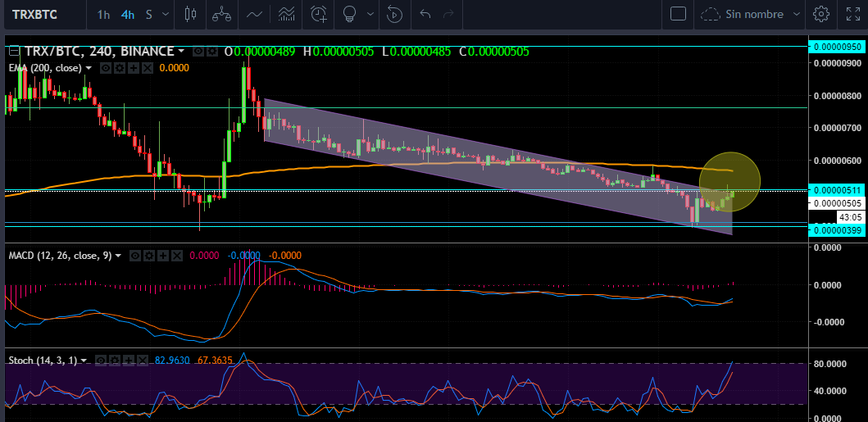
Task: Click Stoch (14, 3, 1) legend label
Action: 43,361
